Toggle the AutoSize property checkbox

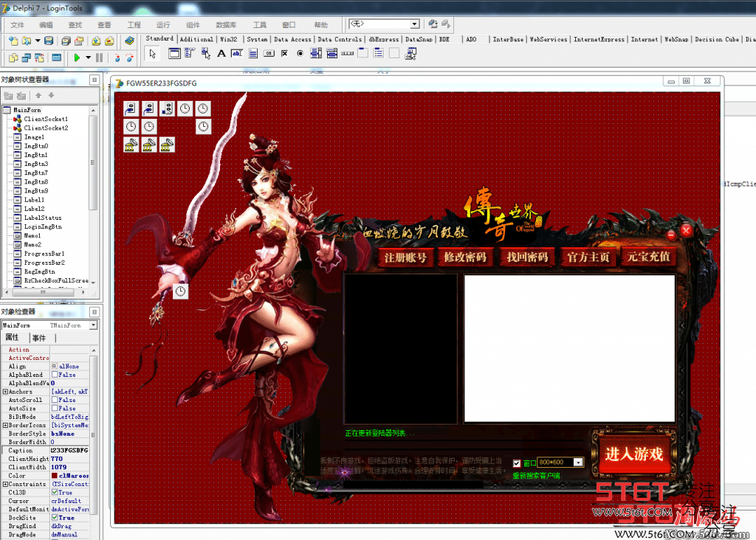click(55, 409)
